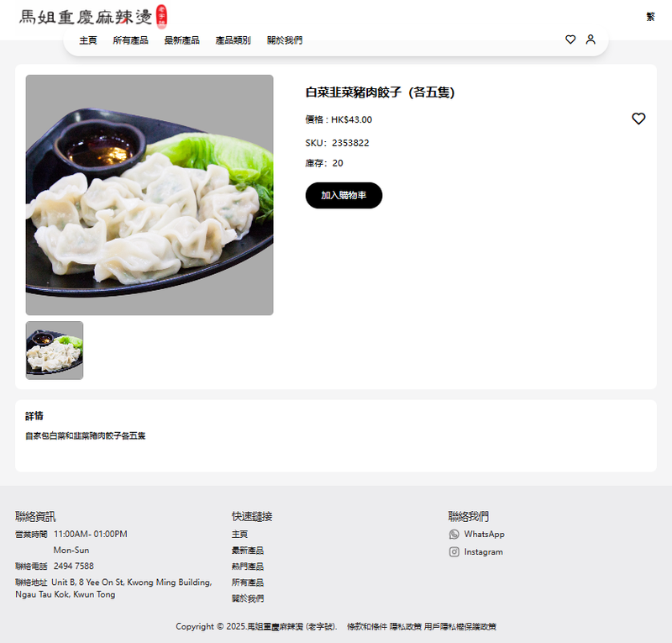
Task: Click the WhatsApp icon in footer
Action: tap(454, 534)
